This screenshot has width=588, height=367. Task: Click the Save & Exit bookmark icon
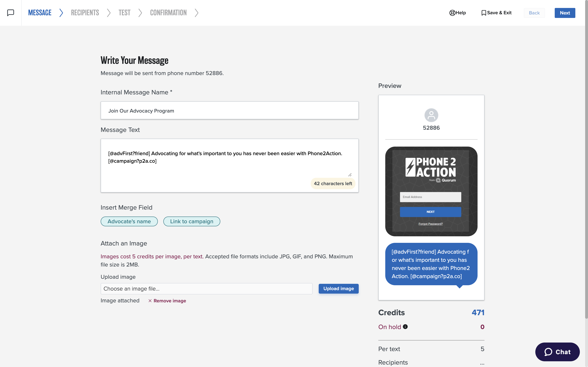pos(483,13)
